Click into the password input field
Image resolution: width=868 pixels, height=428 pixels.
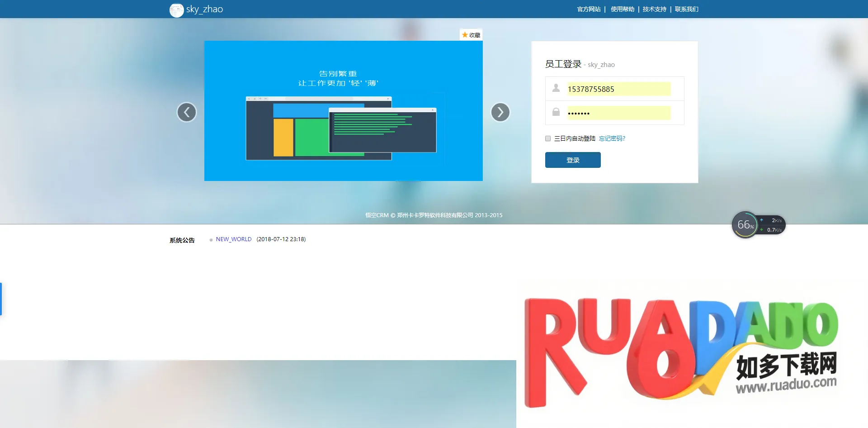coord(618,113)
